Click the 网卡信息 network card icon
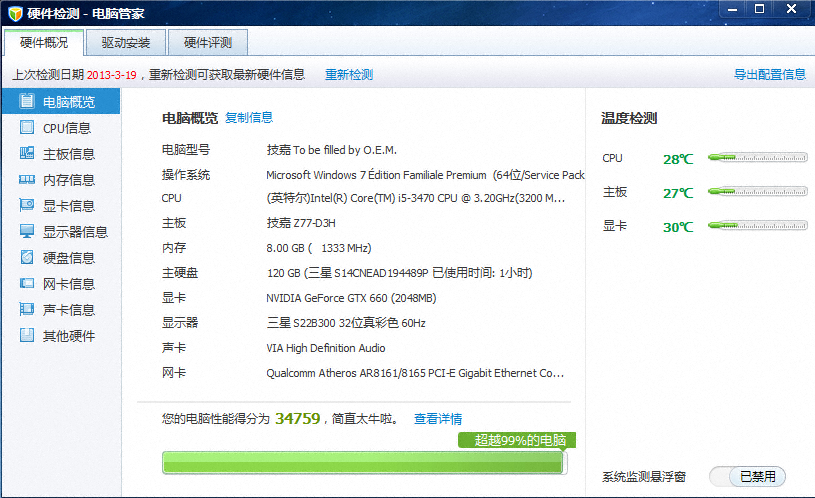This screenshot has height=498, width=815. point(27,284)
